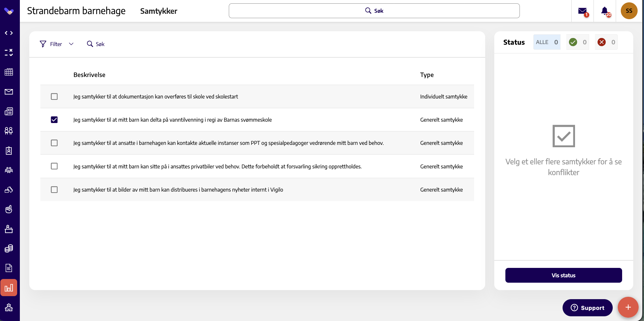Image resolution: width=644 pixels, height=321 pixels.
Task: Click the Status panel heading
Action: pyautogui.click(x=514, y=42)
